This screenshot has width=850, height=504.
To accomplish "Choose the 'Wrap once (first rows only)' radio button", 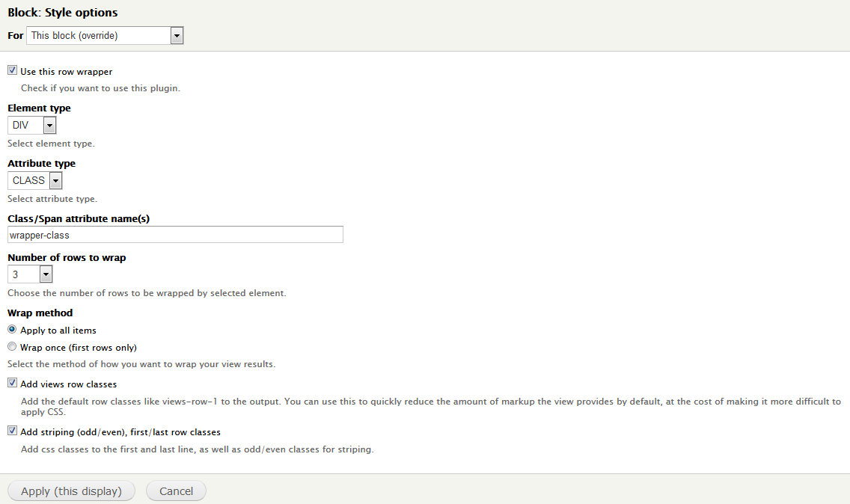I will (x=12, y=347).
